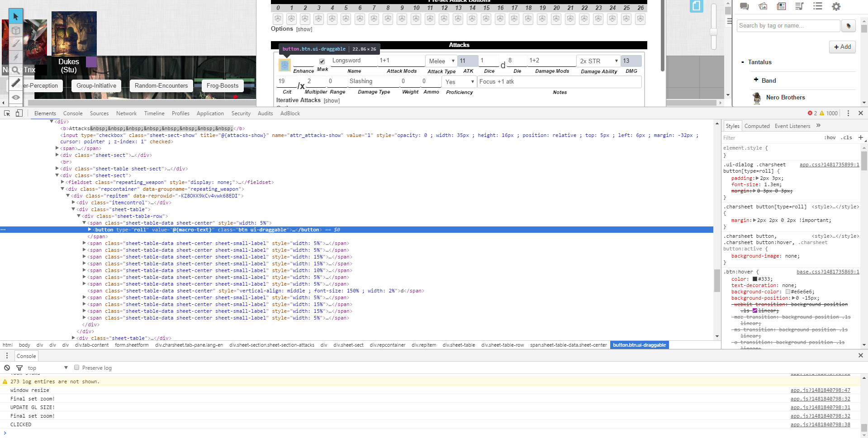Screen dimensions: 868x438
Task: Click the console filter funnel icon
Action: pos(19,368)
